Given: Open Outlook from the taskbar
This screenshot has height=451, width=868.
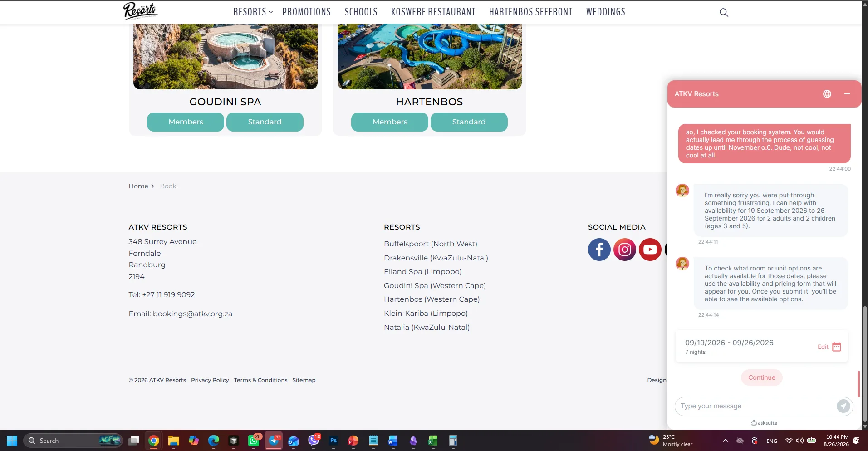Looking at the screenshot, I should click(x=294, y=441).
